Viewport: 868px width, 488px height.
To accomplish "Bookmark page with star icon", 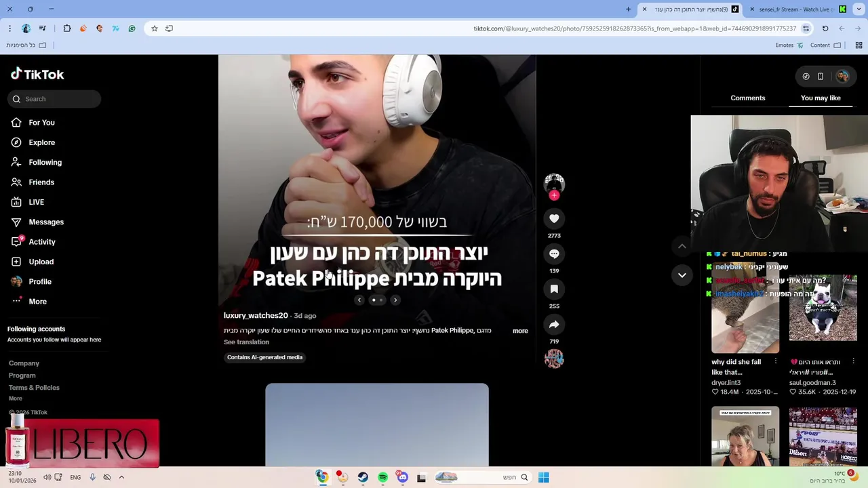I will [x=155, y=28].
